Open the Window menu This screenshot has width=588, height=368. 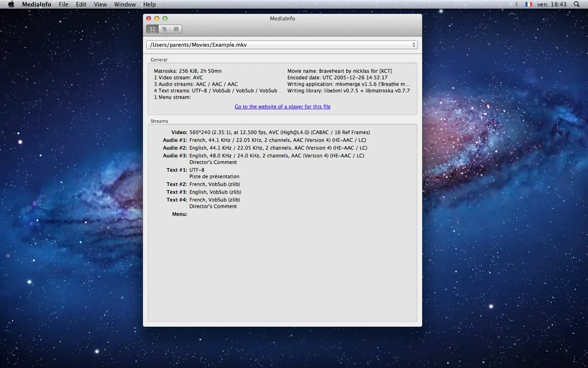coord(125,4)
